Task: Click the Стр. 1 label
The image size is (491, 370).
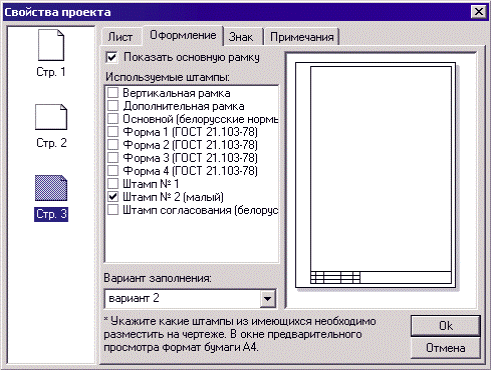Action: coord(51,72)
